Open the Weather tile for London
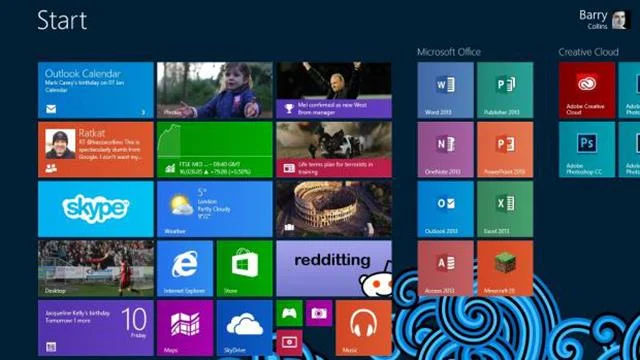Screen dimensions: 640x360 (x=215, y=209)
